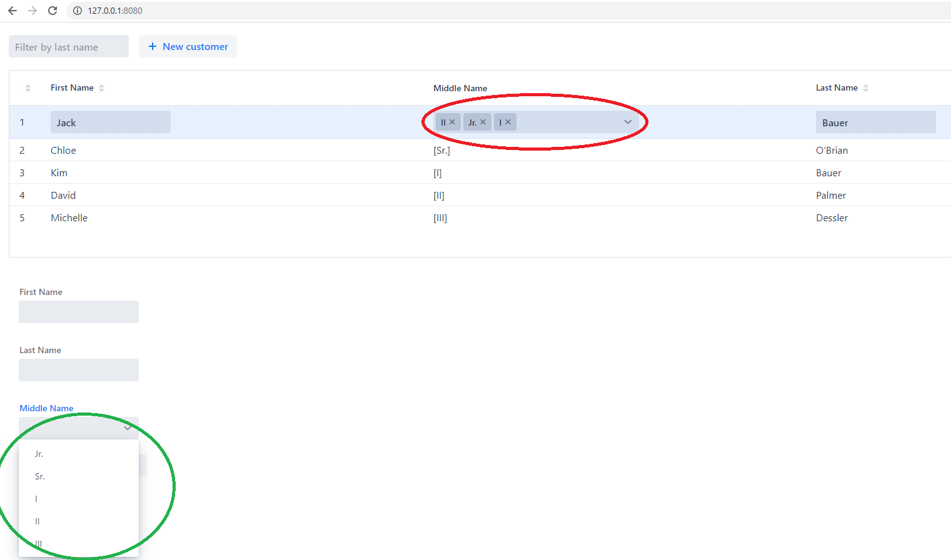Remove the 'Jr.' chip from Middle Name
Image resolution: width=951 pixels, height=560 pixels.
(483, 122)
